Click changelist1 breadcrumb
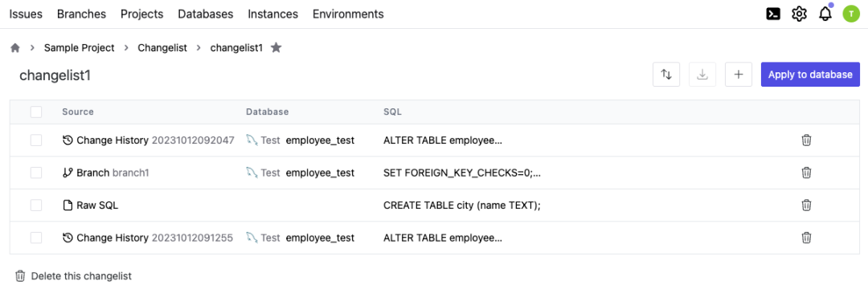Viewport: 868px width, 289px height. tap(236, 48)
